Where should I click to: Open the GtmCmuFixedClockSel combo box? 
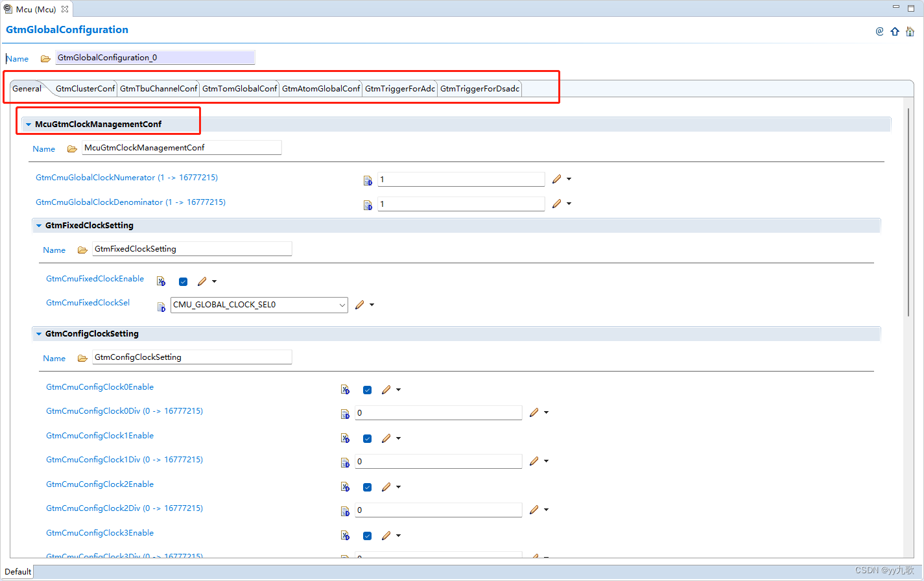[x=259, y=305]
